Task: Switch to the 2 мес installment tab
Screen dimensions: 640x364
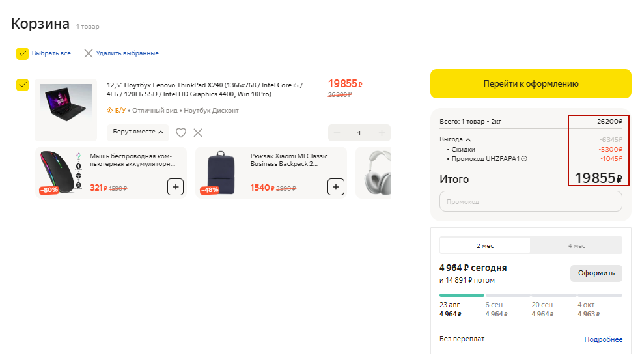Action: click(485, 245)
